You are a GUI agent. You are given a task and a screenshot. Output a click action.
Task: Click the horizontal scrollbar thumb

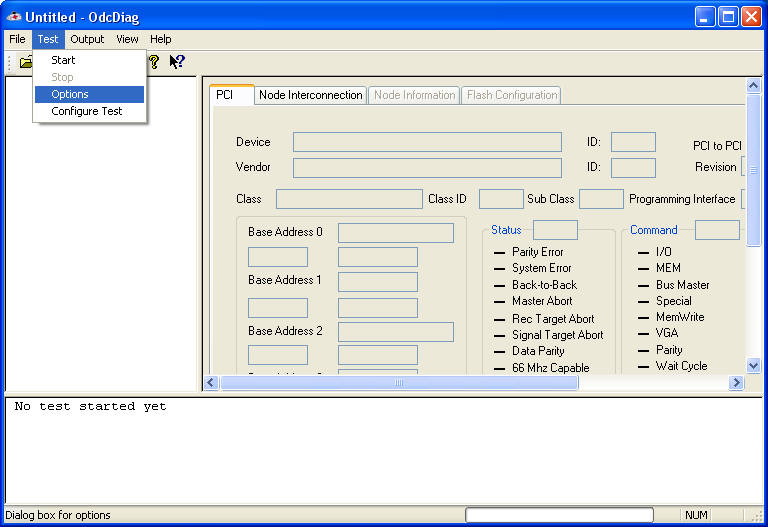click(399, 383)
